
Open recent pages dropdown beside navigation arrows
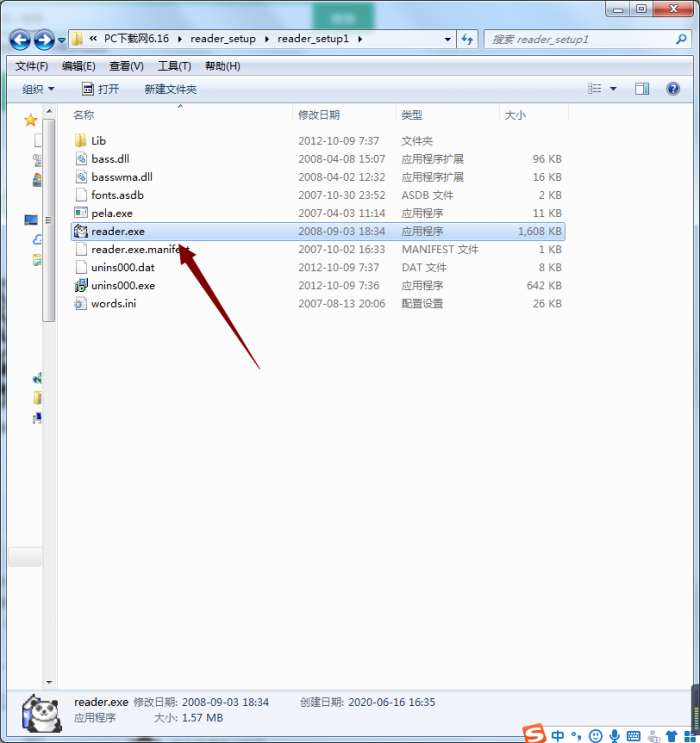click(62, 40)
